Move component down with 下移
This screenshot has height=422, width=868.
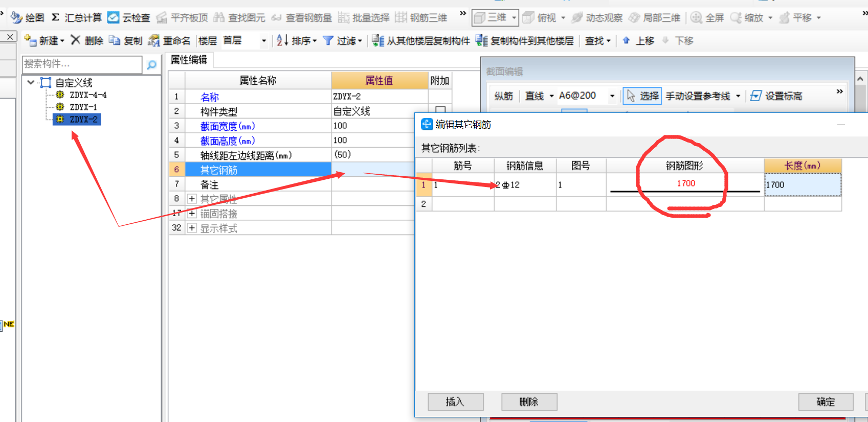pyautogui.click(x=677, y=40)
